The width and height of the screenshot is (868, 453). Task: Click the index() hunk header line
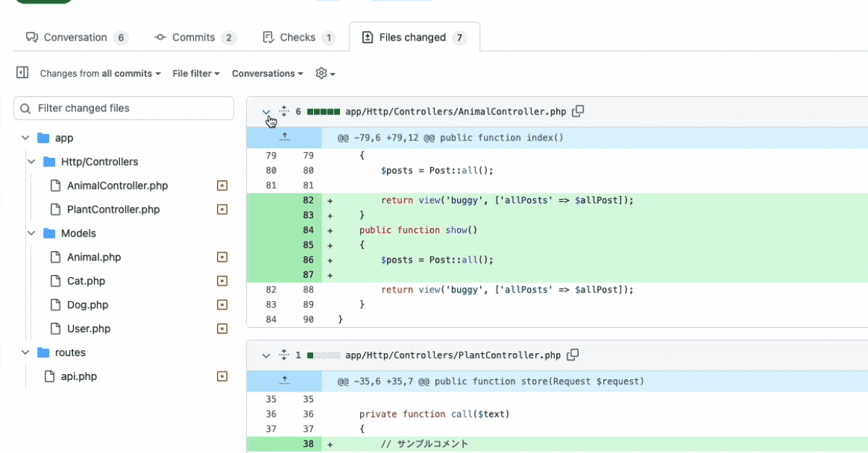click(451, 137)
